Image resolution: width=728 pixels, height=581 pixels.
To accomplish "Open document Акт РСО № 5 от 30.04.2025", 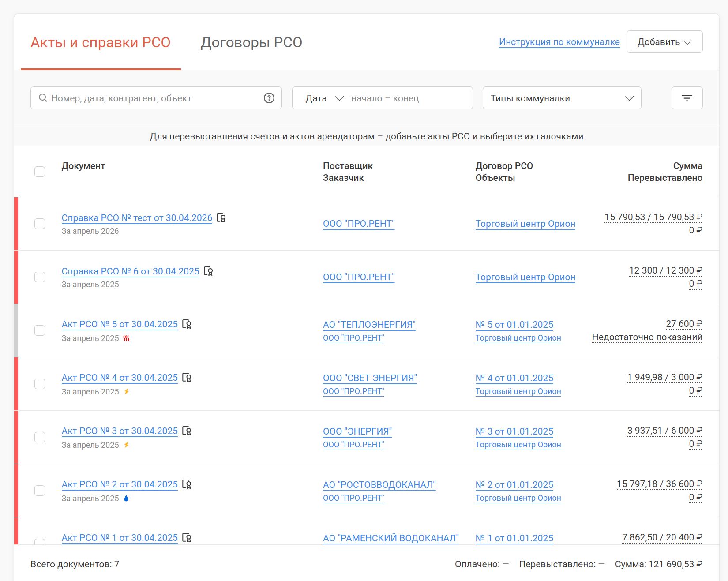I will [x=120, y=324].
